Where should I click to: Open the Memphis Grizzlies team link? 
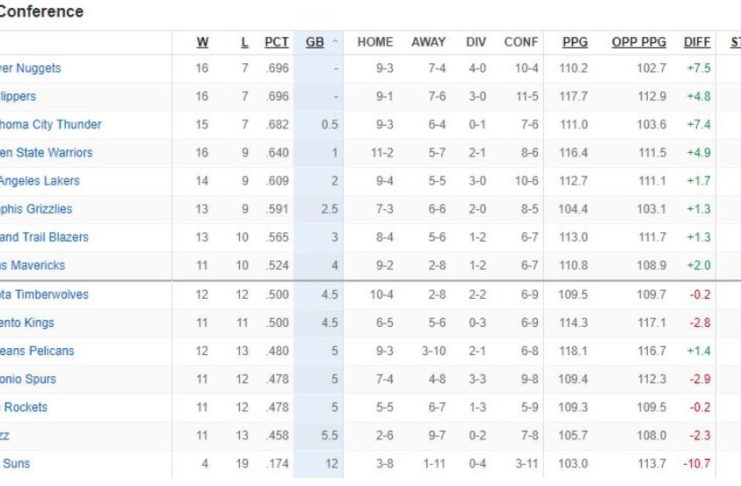pos(36,209)
